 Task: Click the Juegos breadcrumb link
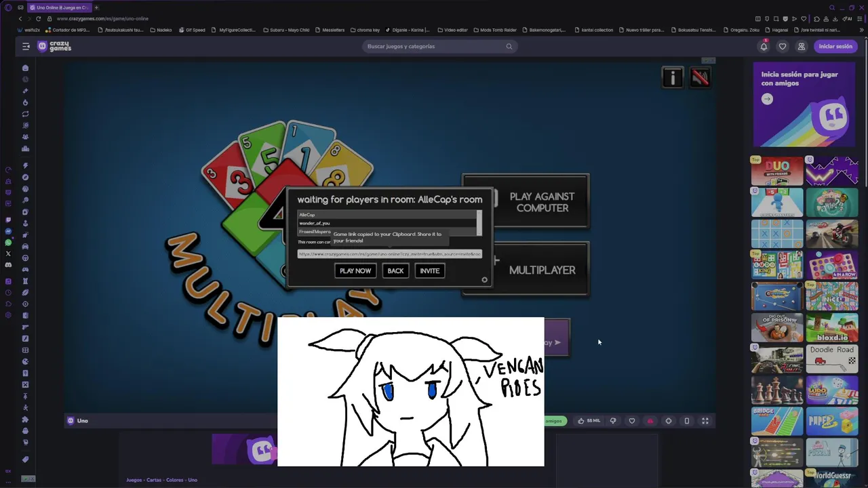(x=134, y=480)
